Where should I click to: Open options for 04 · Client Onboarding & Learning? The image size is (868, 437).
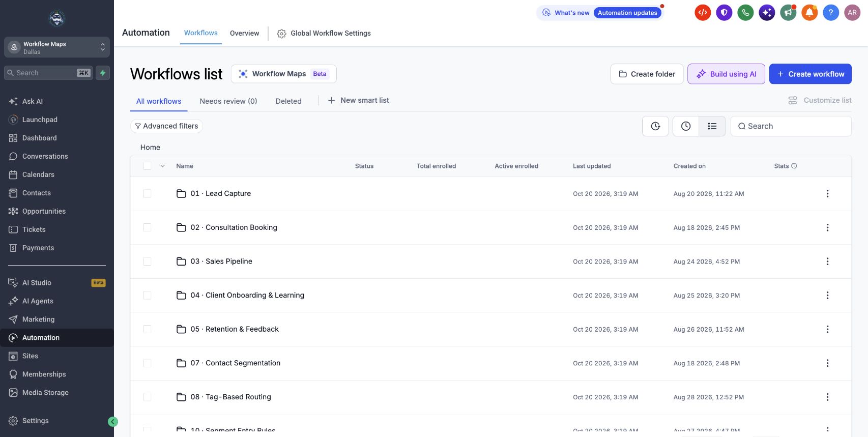coord(827,295)
